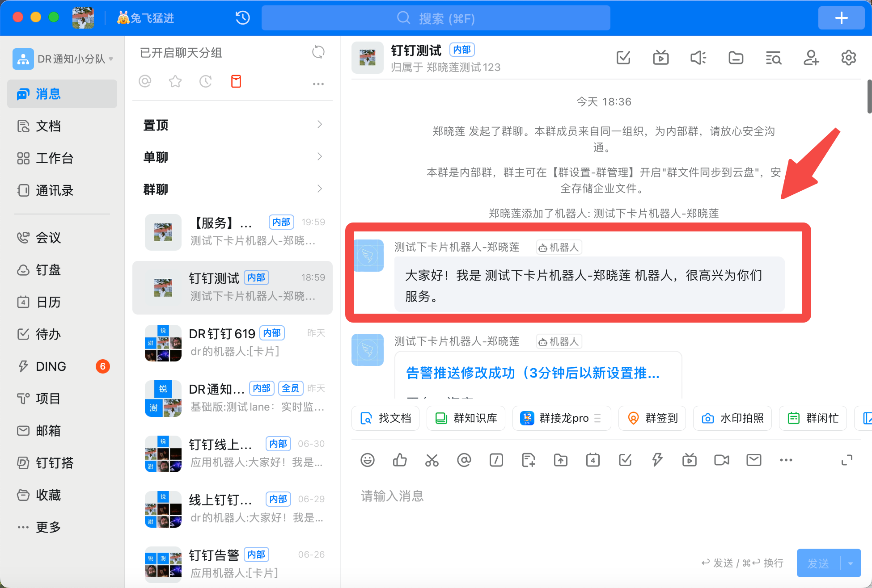Open 收藏 in the sidebar
Viewport: 872px width, 588px height.
(62, 495)
